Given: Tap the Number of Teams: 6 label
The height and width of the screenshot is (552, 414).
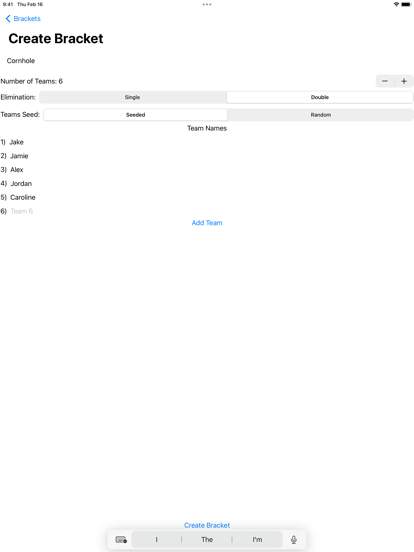Looking at the screenshot, I should pyautogui.click(x=32, y=81).
